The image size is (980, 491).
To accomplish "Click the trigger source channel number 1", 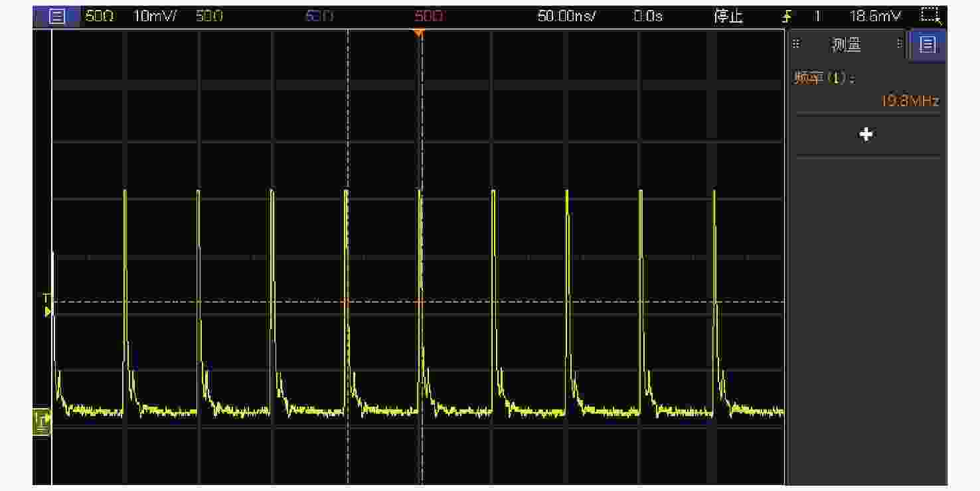I will click(817, 17).
